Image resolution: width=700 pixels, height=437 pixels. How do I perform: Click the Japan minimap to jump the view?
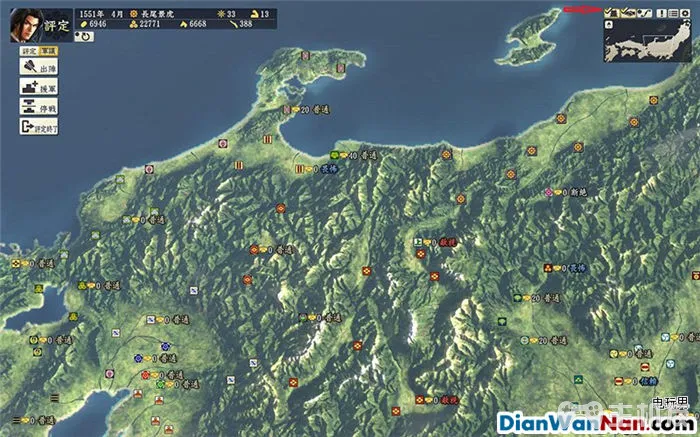tap(647, 41)
